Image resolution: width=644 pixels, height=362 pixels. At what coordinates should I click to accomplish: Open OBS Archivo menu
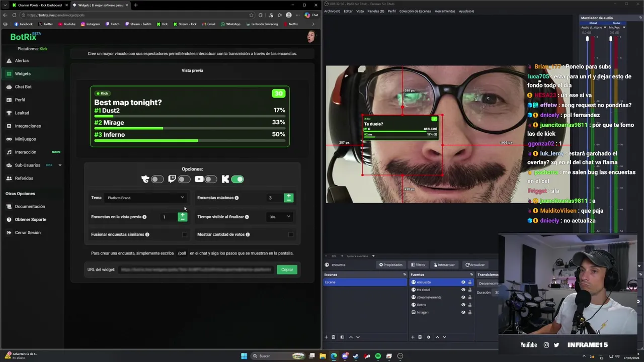click(332, 11)
